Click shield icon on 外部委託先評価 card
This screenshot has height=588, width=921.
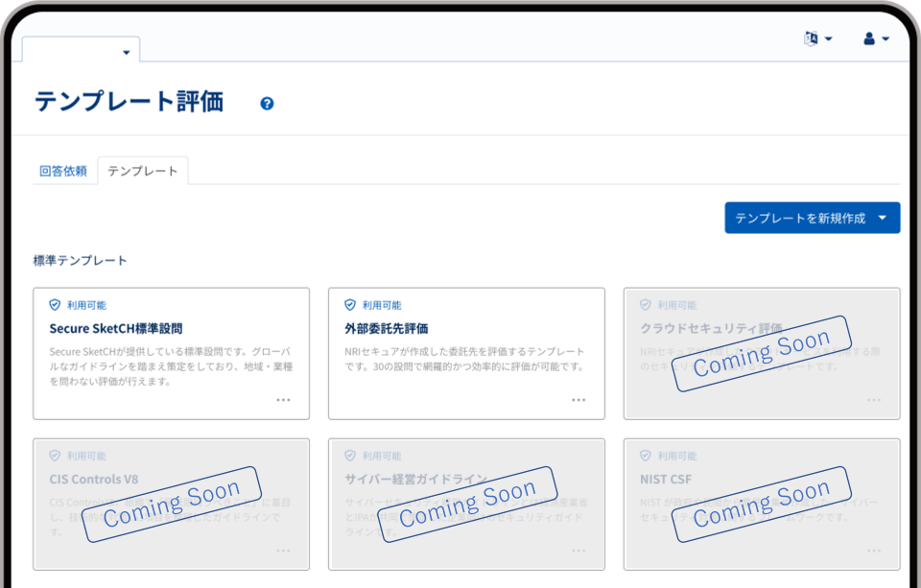[x=350, y=305]
